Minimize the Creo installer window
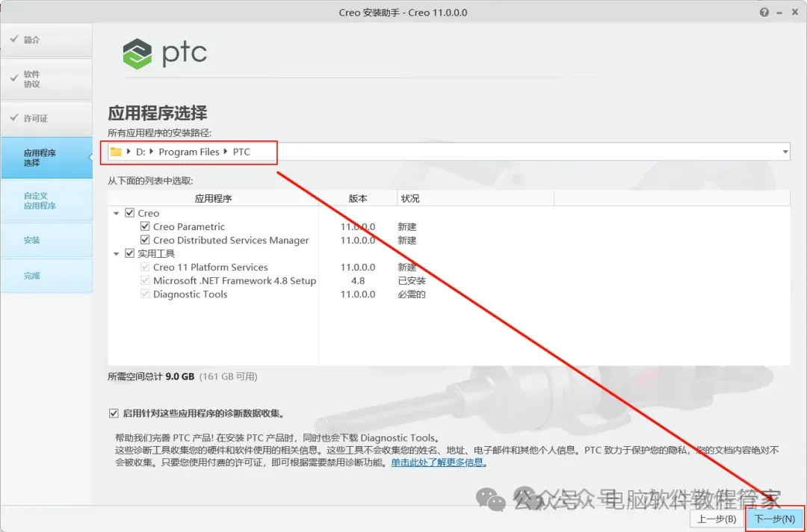Viewport: 807px width, 532px height. point(779,13)
